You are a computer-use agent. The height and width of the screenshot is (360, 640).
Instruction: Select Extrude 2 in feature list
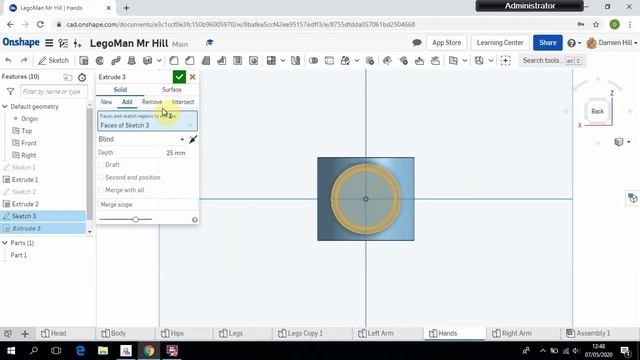25,204
